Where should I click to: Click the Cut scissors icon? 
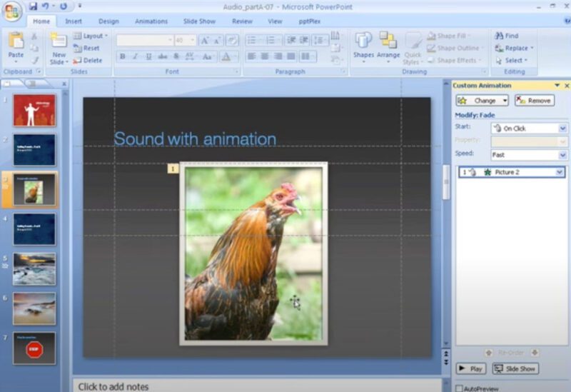[34, 36]
